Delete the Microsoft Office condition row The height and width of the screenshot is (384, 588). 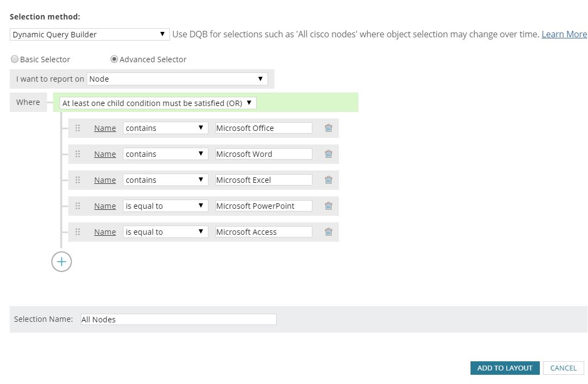click(x=328, y=128)
